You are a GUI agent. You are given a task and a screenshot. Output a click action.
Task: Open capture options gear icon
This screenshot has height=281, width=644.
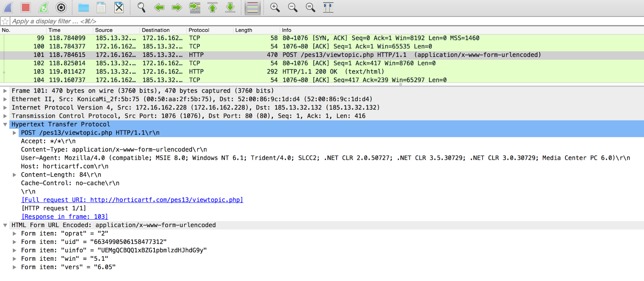point(61,7)
